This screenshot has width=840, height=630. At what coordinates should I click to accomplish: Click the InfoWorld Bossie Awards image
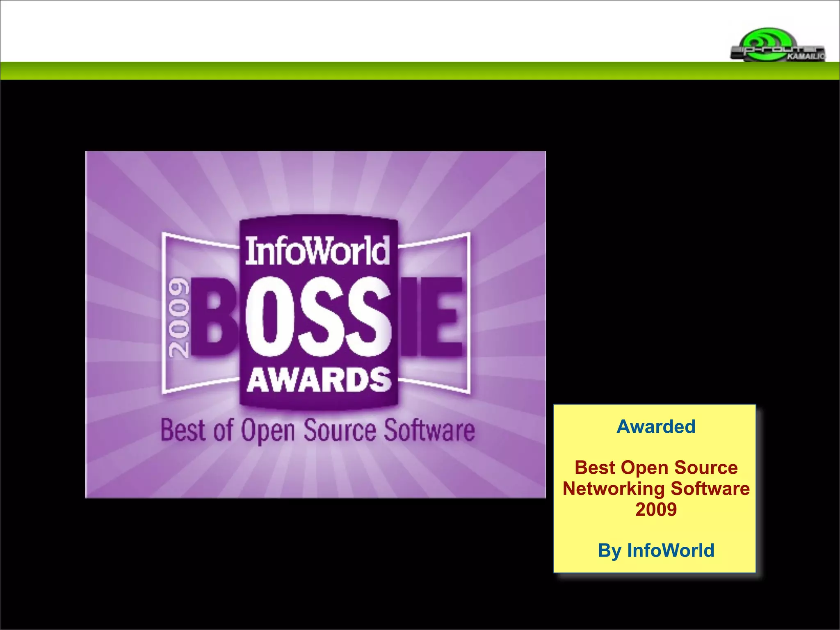315,324
